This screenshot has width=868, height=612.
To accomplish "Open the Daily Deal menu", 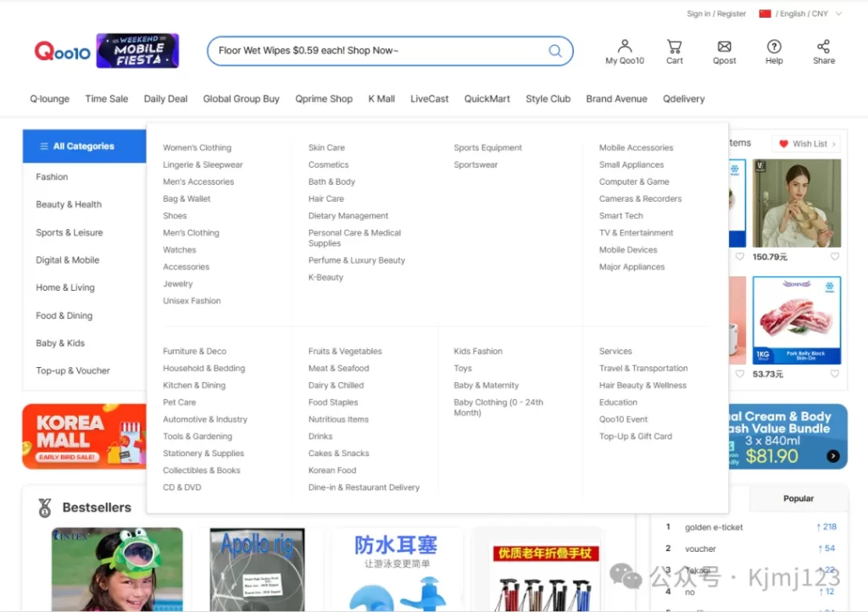I will click(165, 99).
